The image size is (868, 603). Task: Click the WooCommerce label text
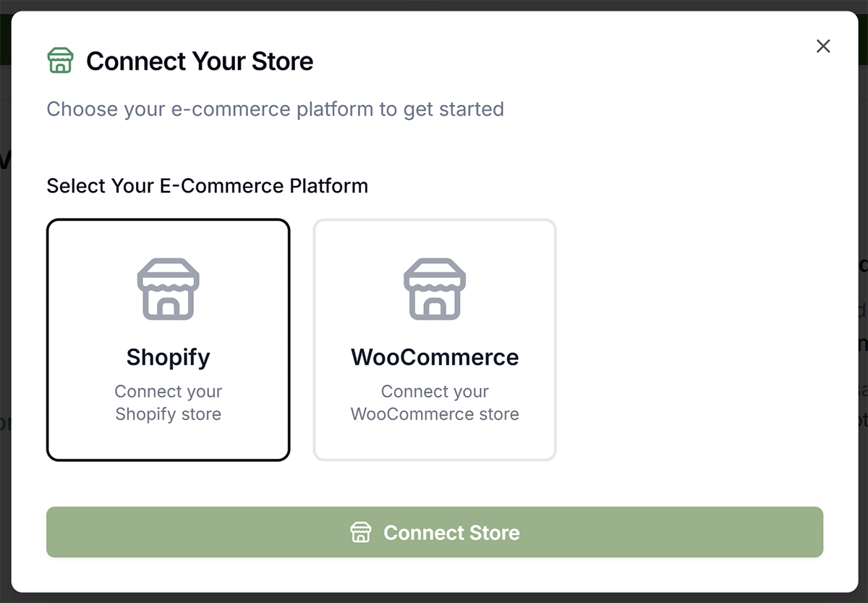[434, 357]
